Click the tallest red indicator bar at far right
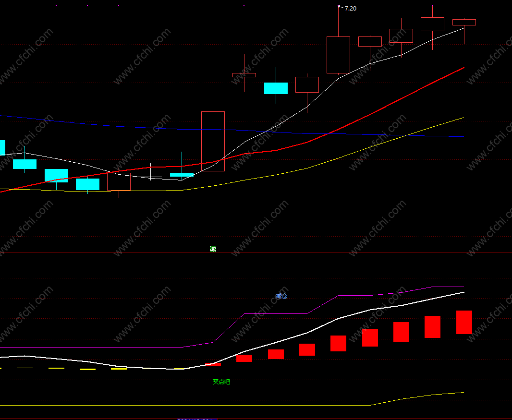 tap(464, 322)
